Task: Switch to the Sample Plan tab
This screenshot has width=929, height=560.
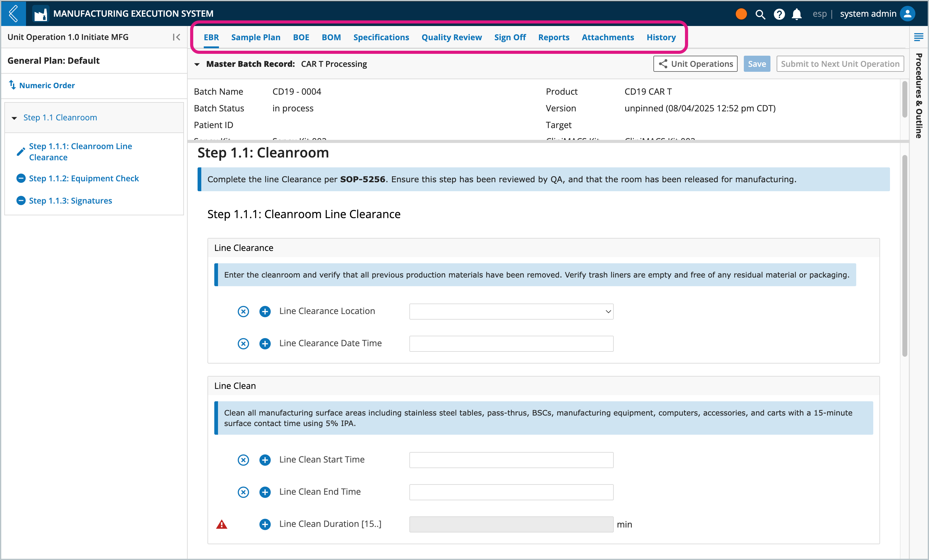Action: [x=255, y=37]
